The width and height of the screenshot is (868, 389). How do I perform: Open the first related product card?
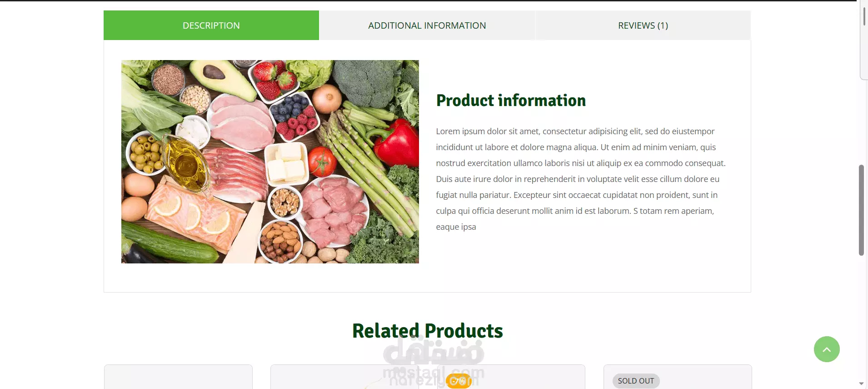tap(178, 377)
